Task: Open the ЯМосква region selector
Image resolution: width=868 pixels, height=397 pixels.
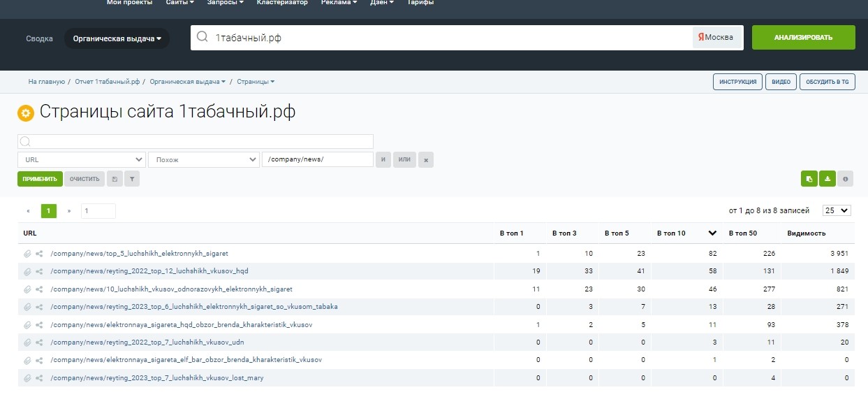Action: (x=717, y=38)
